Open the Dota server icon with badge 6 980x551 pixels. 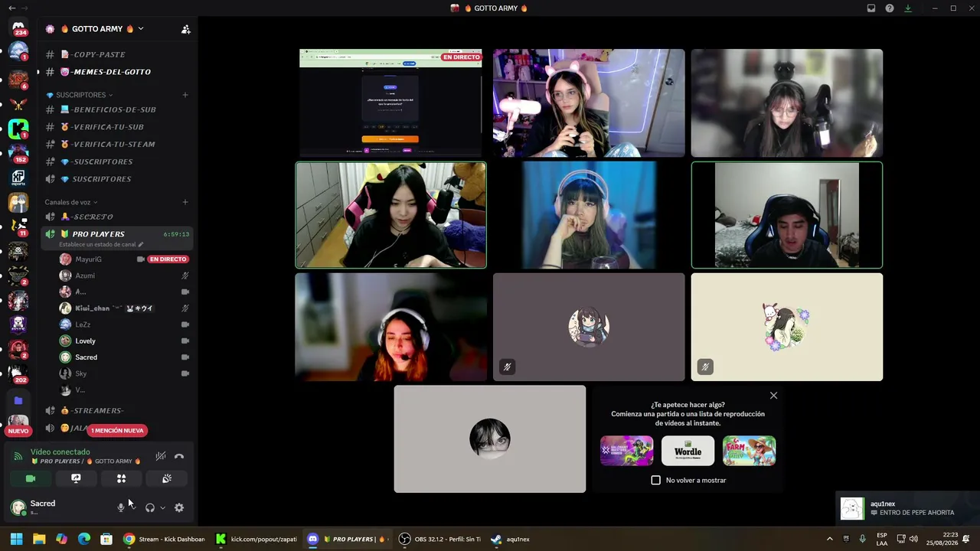[18, 78]
